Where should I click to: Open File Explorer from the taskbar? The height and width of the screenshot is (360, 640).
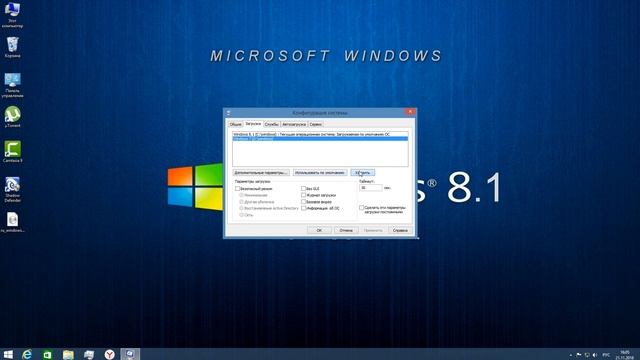68,354
